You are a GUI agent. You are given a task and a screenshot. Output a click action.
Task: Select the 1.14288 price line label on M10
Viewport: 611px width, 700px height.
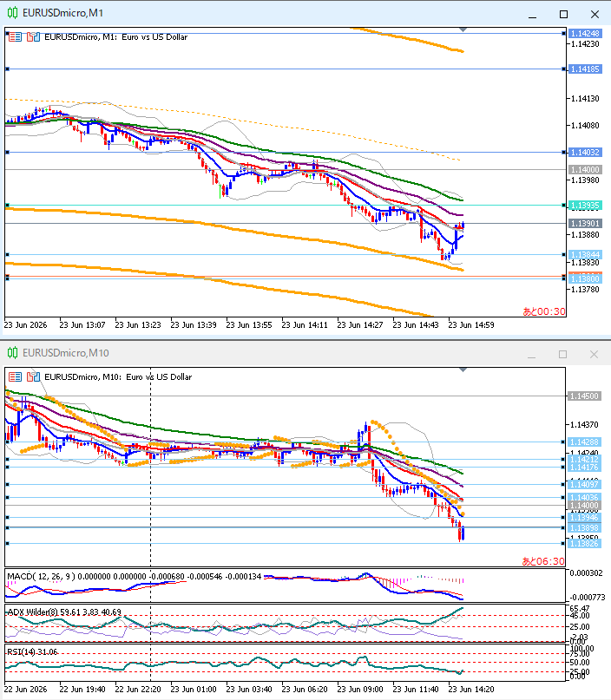pyautogui.click(x=585, y=442)
